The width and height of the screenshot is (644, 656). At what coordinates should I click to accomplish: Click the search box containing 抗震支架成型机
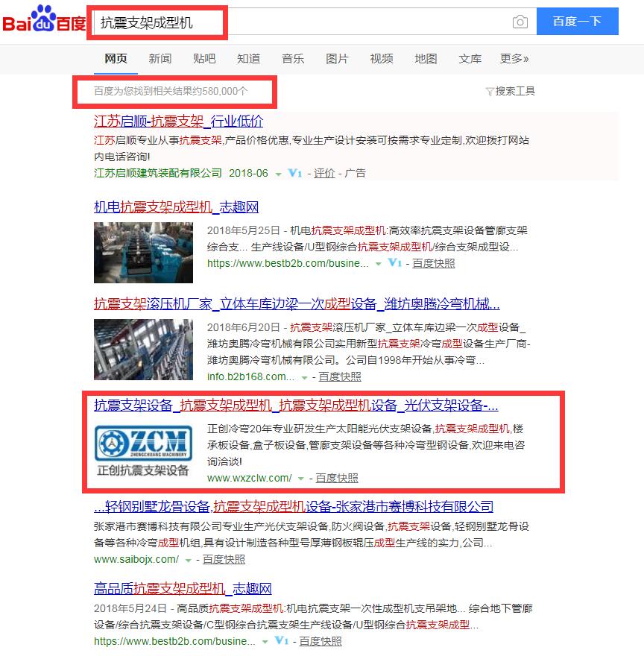click(298, 22)
